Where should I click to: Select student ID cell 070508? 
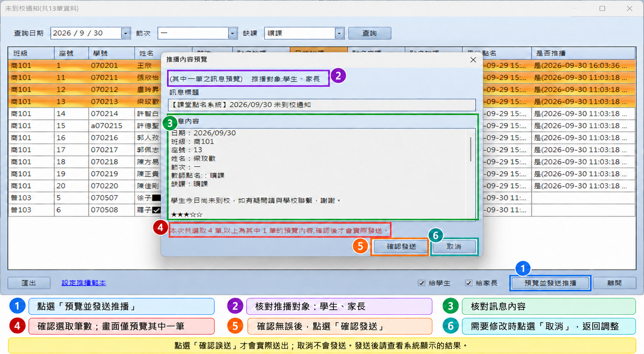(x=112, y=210)
